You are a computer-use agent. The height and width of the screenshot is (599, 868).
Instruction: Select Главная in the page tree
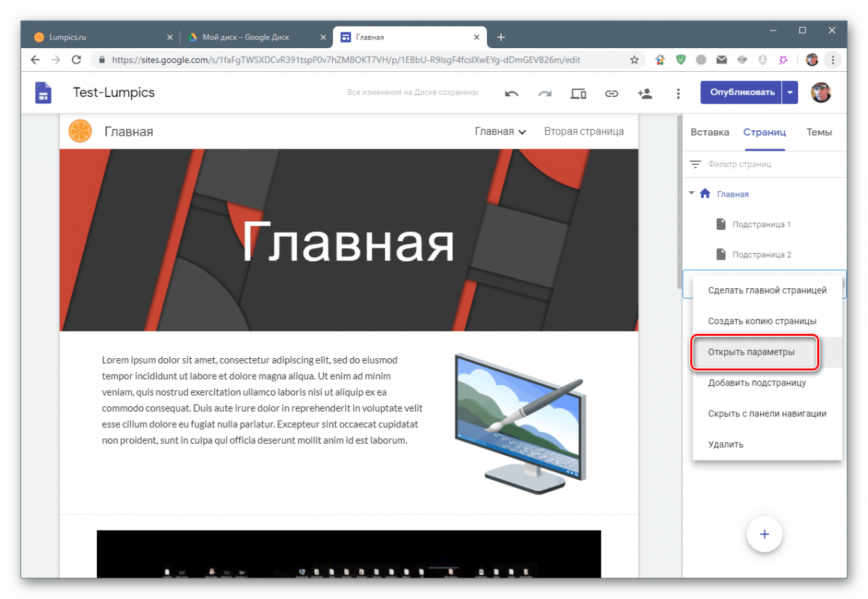[x=733, y=194]
